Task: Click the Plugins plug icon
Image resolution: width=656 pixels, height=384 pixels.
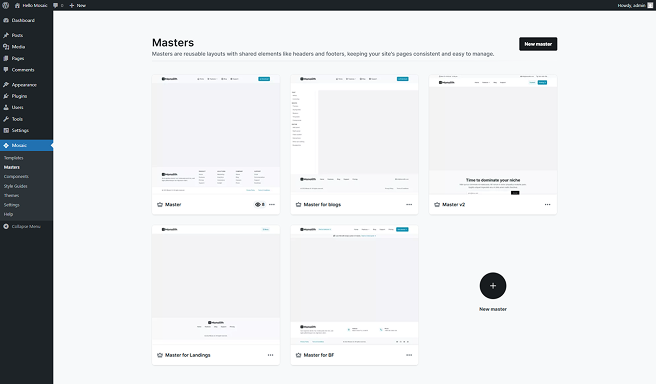Action: pyautogui.click(x=6, y=96)
